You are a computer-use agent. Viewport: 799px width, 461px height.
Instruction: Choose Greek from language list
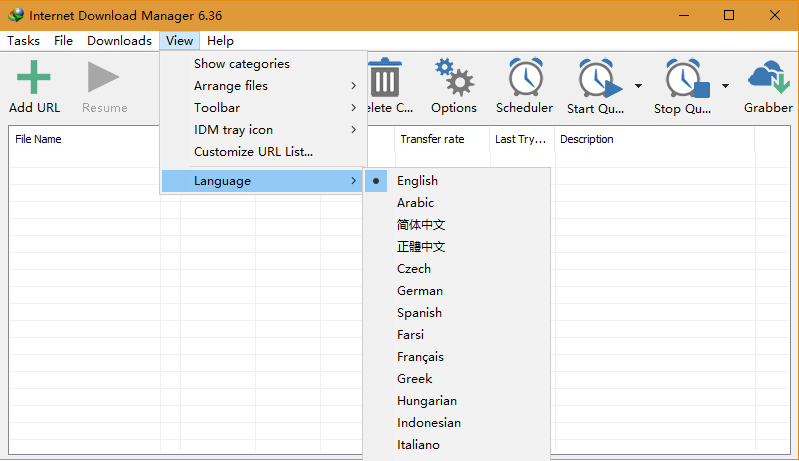coord(457,378)
